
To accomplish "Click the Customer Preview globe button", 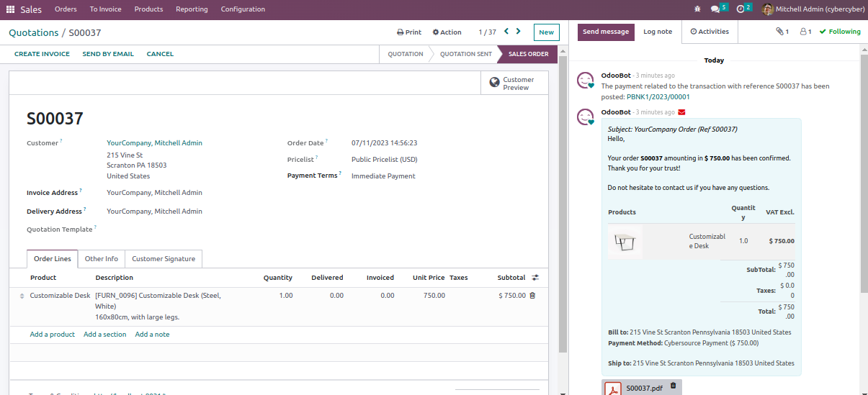I will pyautogui.click(x=514, y=83).
